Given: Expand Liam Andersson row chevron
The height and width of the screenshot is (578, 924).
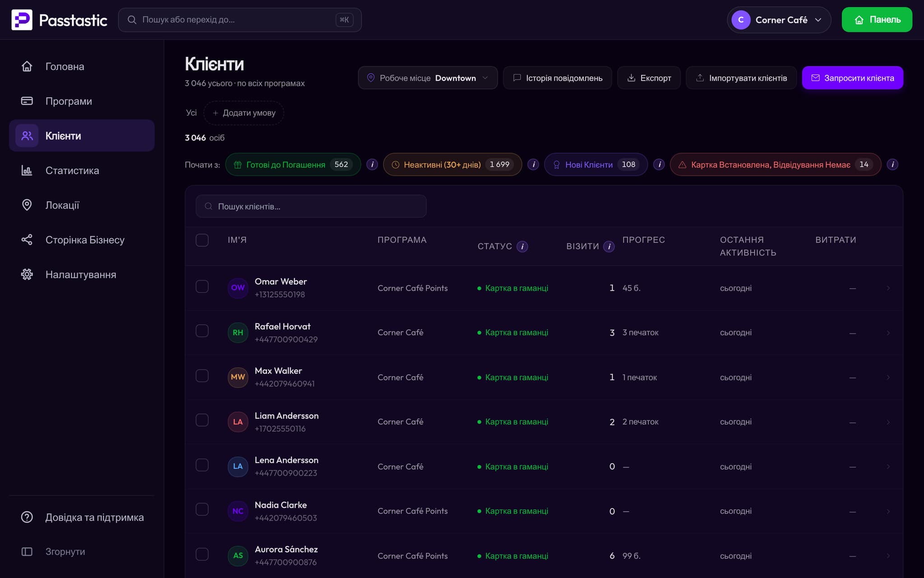Looking at the screenshot, I should point(888,422).
